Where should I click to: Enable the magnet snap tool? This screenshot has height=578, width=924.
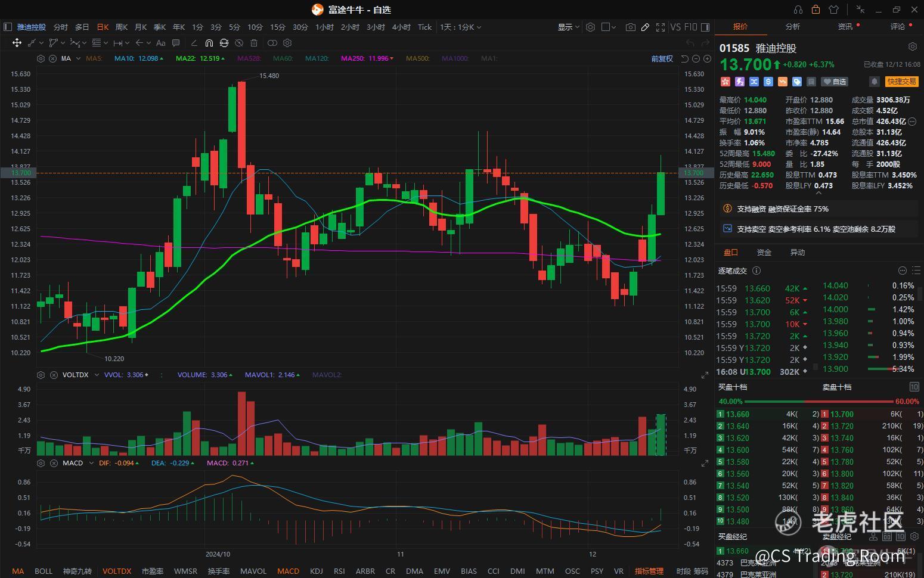click(209, 43)
